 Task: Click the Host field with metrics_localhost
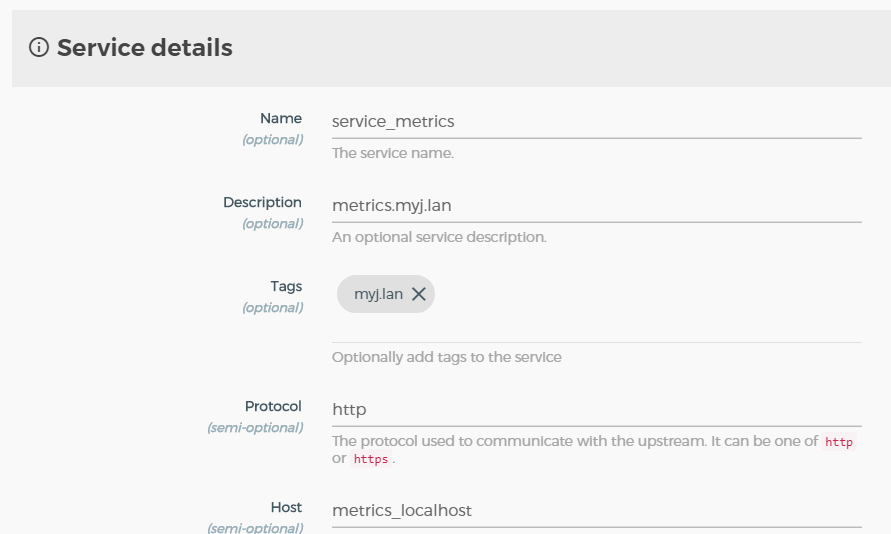click(596, 511)
